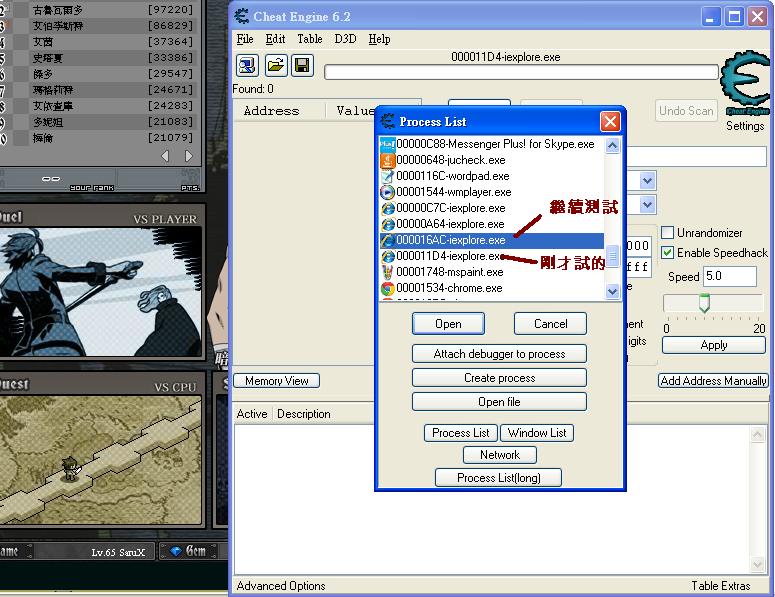This screenshot has width=775, height=597.
Task: Open Advanced Options
Action: click(281, 586)
